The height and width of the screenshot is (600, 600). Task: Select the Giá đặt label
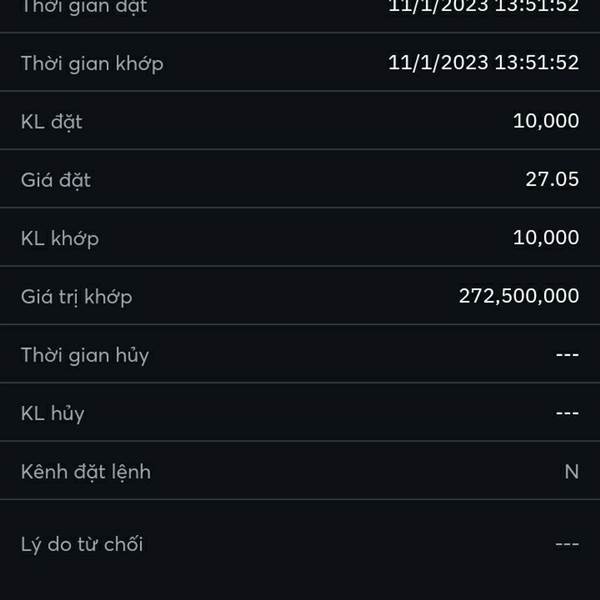(56, 180)
